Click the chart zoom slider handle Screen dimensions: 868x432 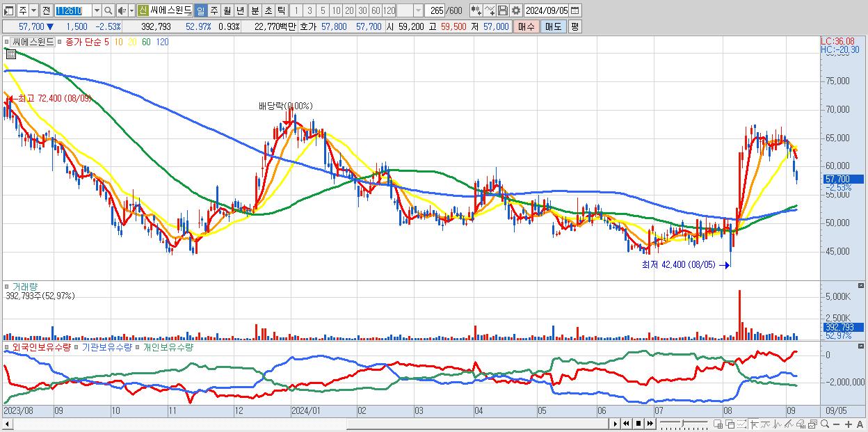coord(683,423)
